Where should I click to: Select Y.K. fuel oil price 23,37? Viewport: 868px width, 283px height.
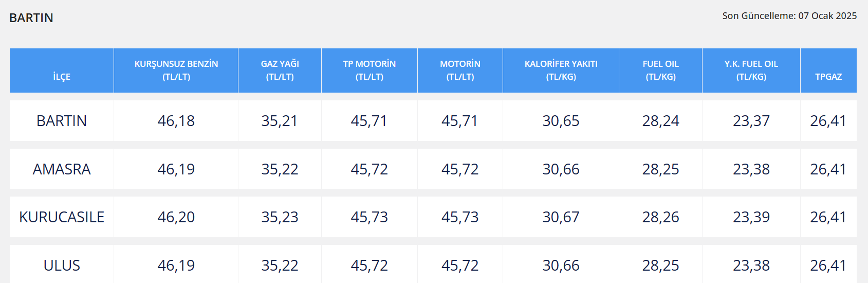(x=751, y=121)
